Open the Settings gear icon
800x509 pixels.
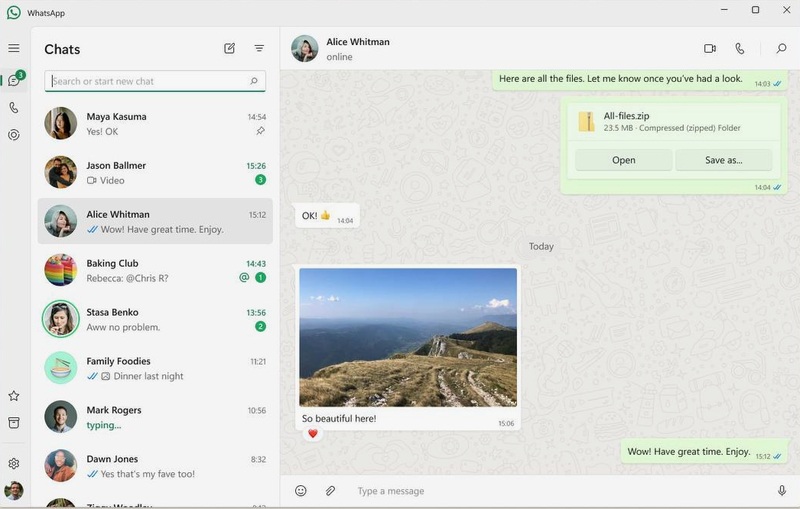point(14,464)
